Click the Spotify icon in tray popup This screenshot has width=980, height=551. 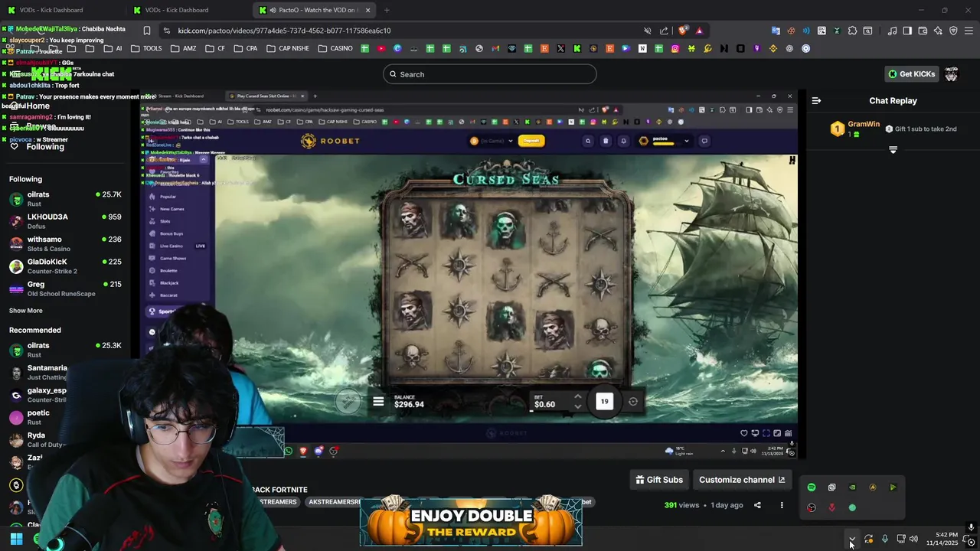coord(812,487)
